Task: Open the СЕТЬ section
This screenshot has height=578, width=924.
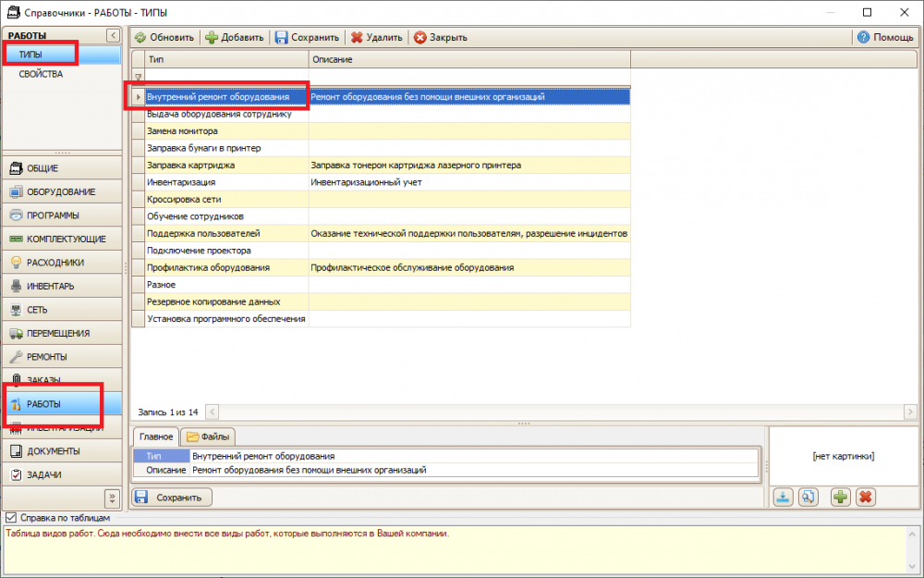Action: (63, 310)
